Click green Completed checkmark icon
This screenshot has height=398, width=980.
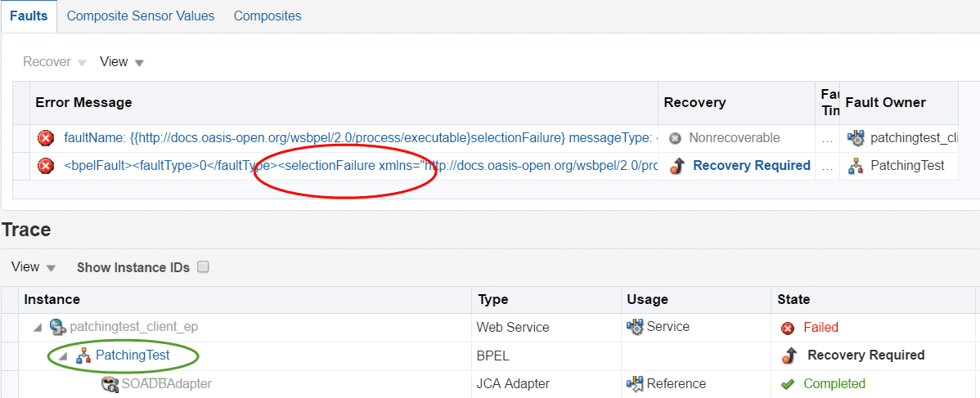pyautogui.click(x=788, y=383)
